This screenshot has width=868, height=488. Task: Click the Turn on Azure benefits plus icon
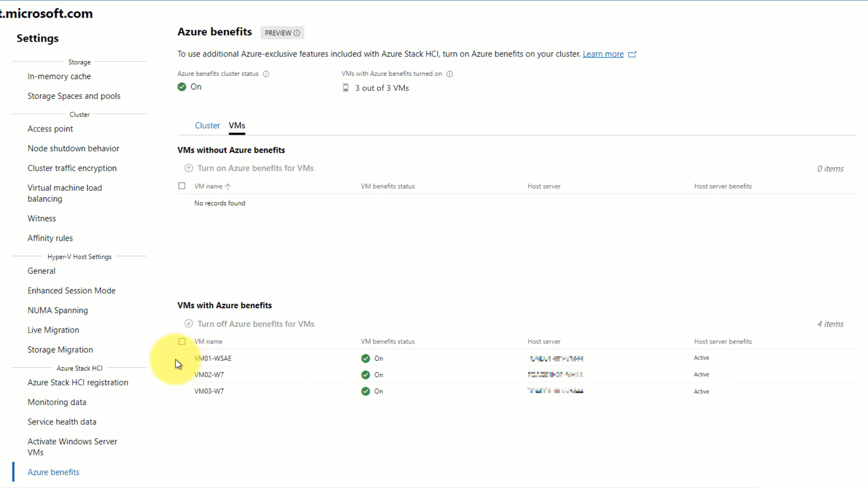(189, 168)
